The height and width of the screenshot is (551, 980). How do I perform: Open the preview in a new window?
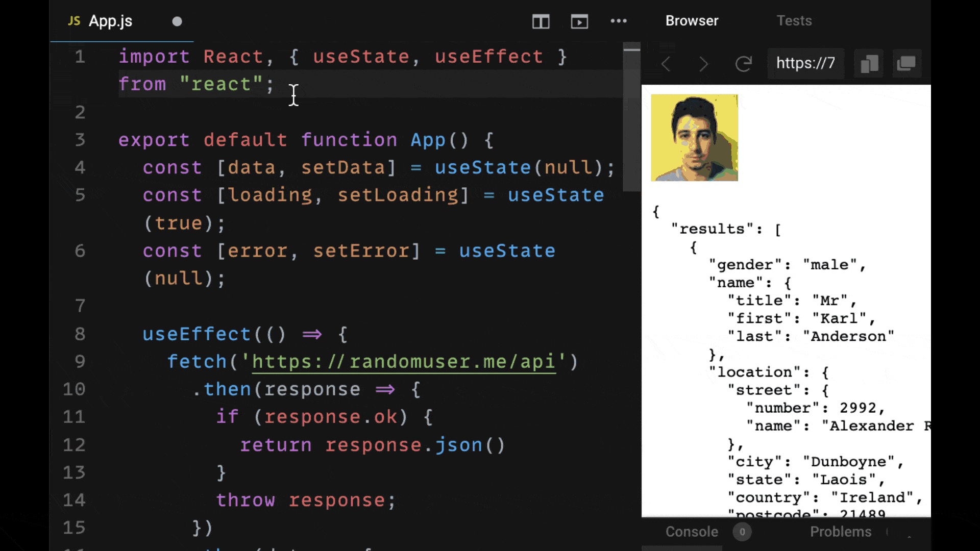click(x=907, y=63)
